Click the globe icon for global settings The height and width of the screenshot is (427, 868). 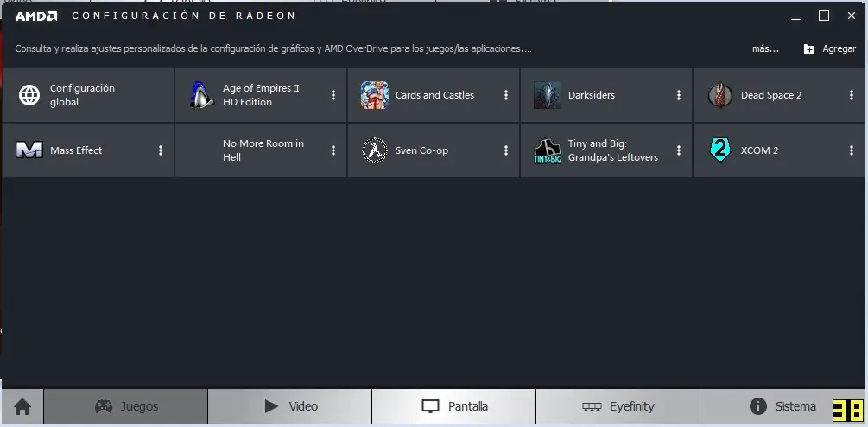point(29,95)
